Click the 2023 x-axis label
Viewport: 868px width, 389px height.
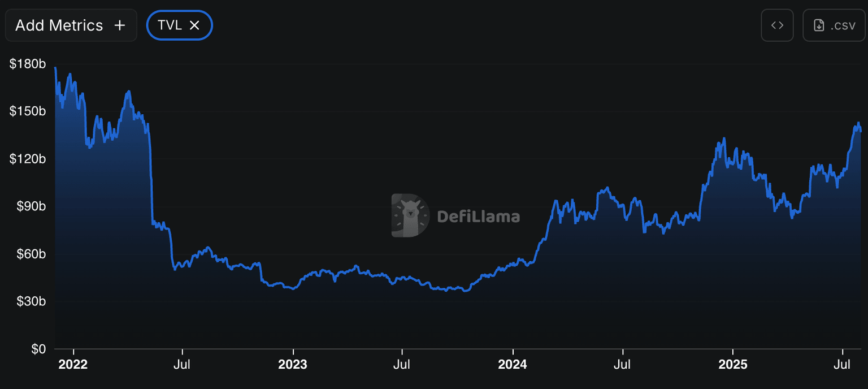coord(293,365)
